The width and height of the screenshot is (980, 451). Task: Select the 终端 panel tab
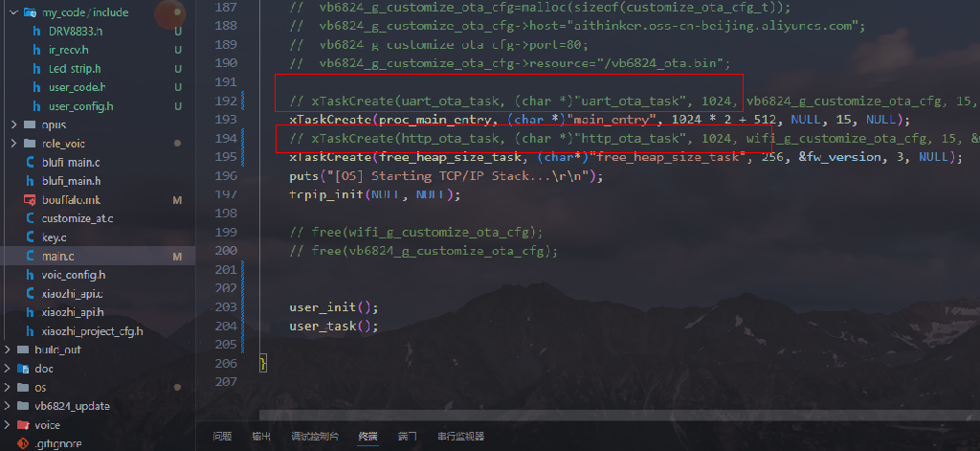click(368, 436)
